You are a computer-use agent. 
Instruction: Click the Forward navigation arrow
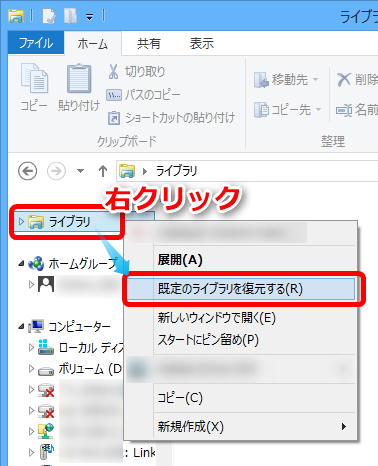pyautogui.click(x=56, y=171)
